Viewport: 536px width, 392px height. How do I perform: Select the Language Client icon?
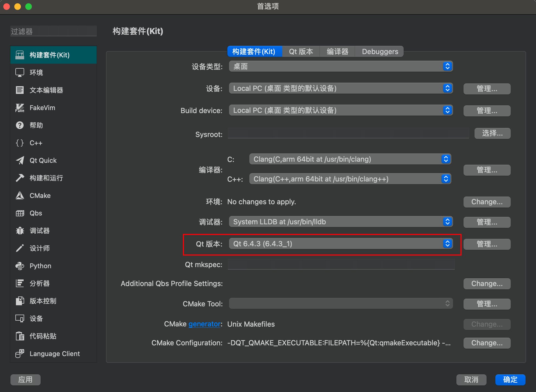click(x=20, y=354)
